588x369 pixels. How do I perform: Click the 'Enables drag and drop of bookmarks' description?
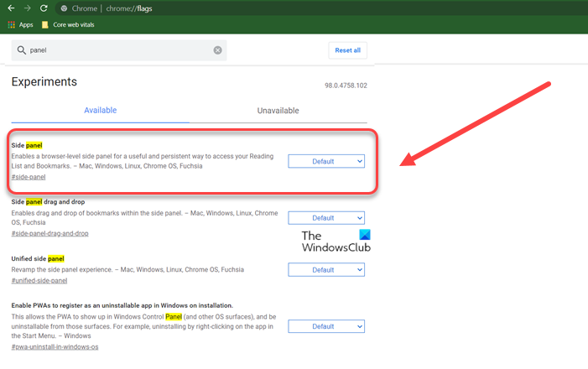(145, 217)
